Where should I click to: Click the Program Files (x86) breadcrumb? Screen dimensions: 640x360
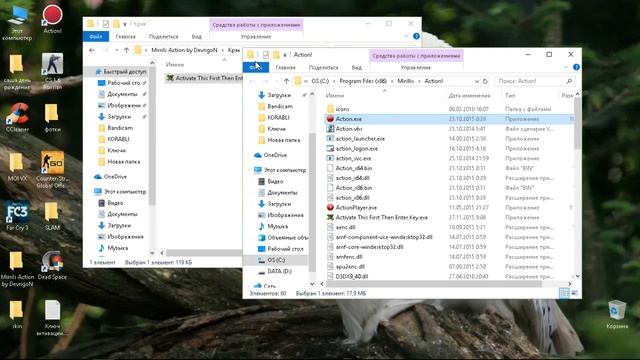[363, 81]
